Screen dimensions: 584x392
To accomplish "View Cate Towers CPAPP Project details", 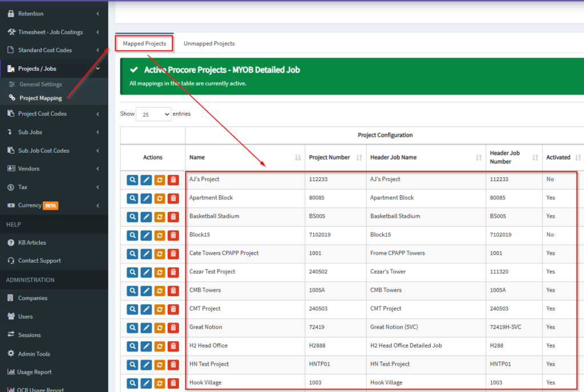I will [132, 254].
